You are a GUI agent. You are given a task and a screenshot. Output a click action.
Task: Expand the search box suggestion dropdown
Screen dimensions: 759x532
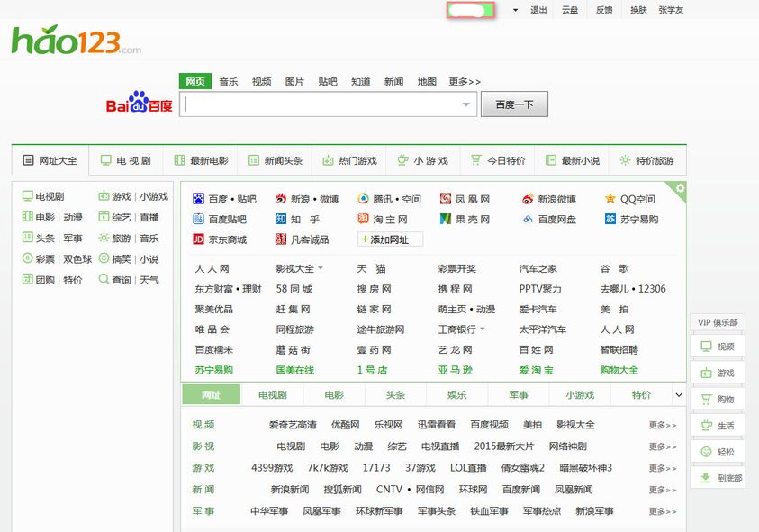466,104
